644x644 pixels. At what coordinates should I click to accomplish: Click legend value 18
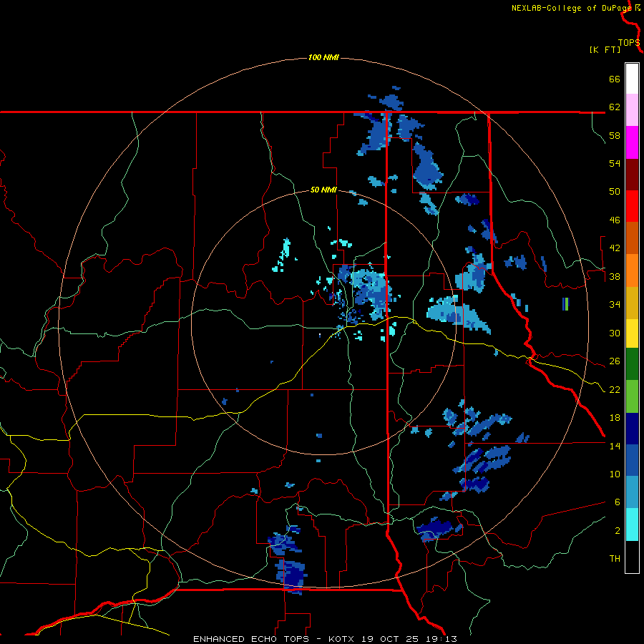pos(615,417)
